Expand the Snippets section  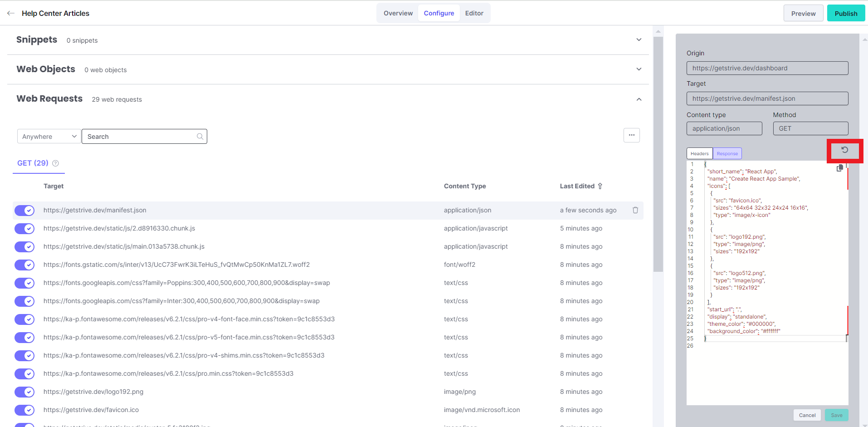639,40
